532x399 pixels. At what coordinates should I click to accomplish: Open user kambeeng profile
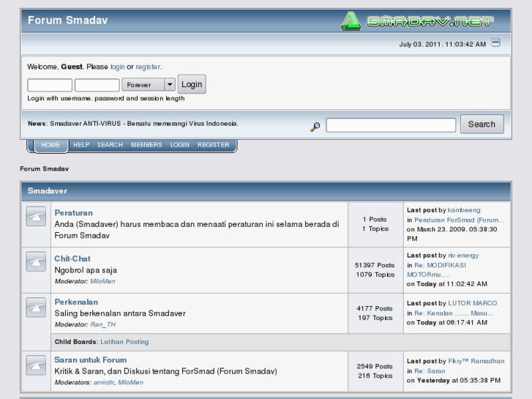tap(464, 210)
